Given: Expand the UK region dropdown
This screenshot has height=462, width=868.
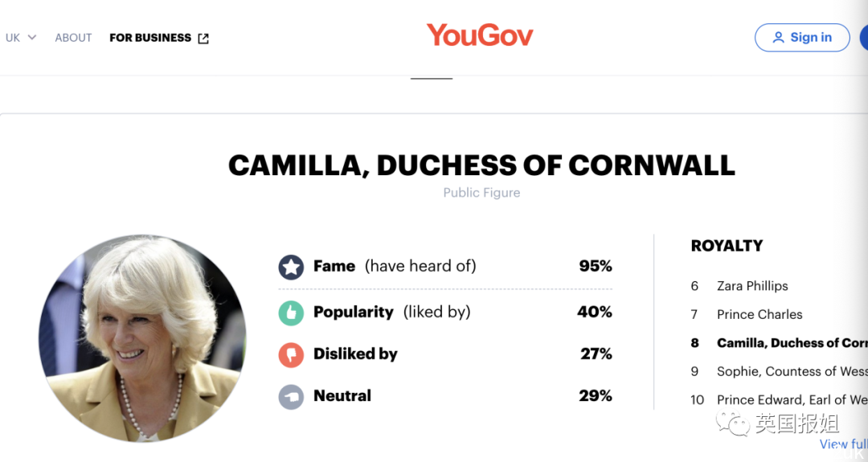Looking at the screenshot, I should [21, 38].
